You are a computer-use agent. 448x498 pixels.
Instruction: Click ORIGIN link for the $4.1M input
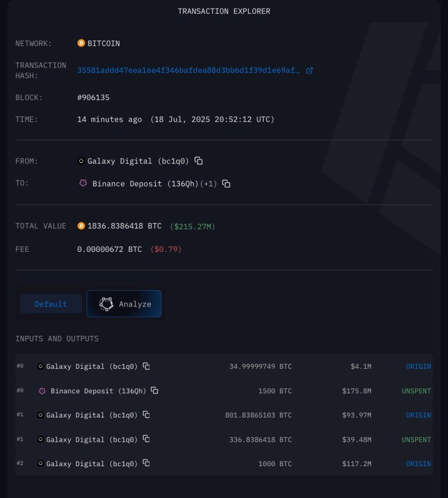pos(418,366)
